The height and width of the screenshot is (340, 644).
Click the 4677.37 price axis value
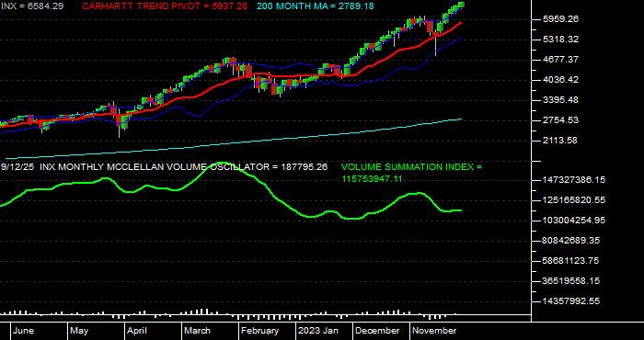pyautogui.click(x=560, y=59)
